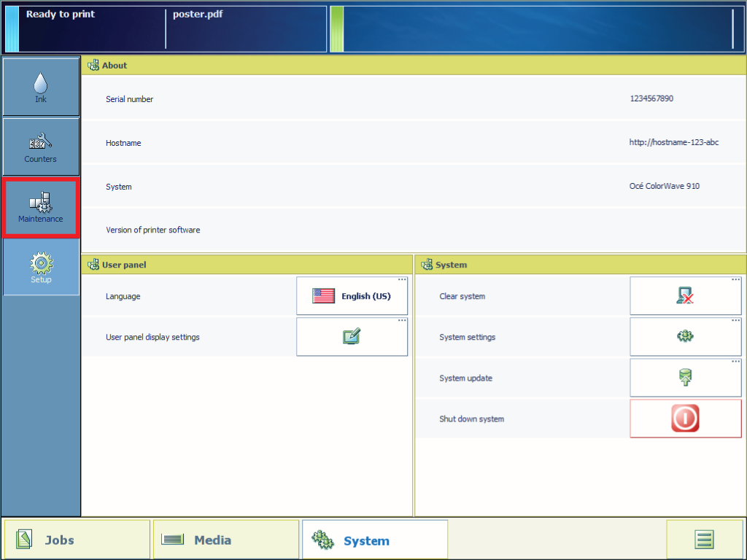Click the Océ ColorWave 910 value

(x=664, y=186)
